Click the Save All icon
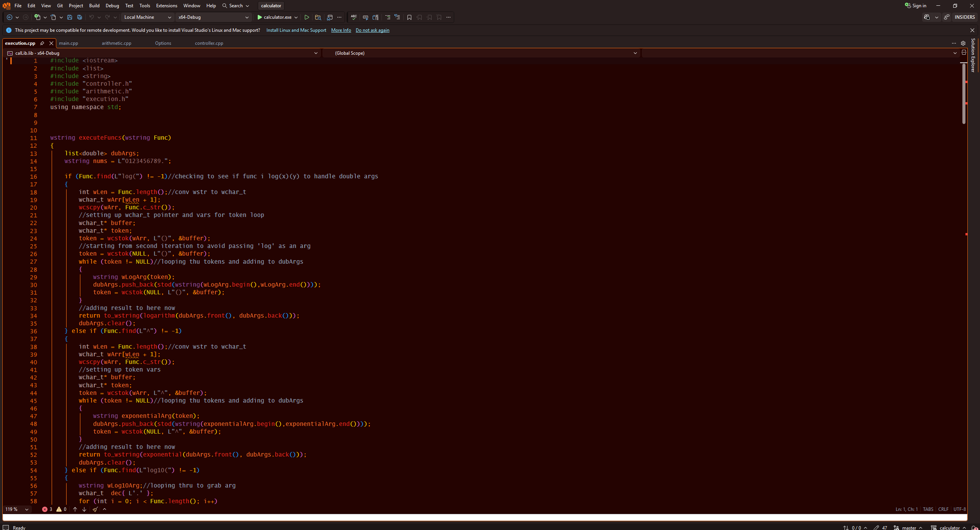The height and width of the screenshot is (530, 980). tap(80, 17)
